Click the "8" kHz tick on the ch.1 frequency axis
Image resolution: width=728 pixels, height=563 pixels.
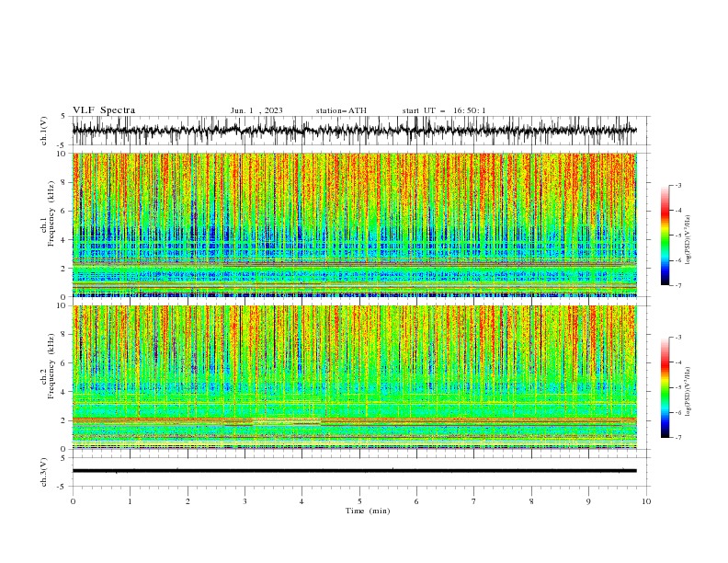64,182
